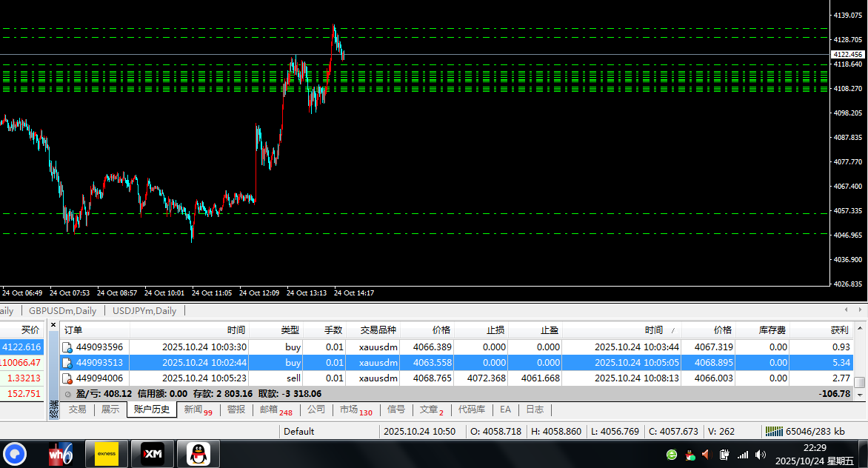Image resolution: width=868 pixels, height=468 pixels.
Task: Click the order icon for 449093596
Action: point(67,347)
